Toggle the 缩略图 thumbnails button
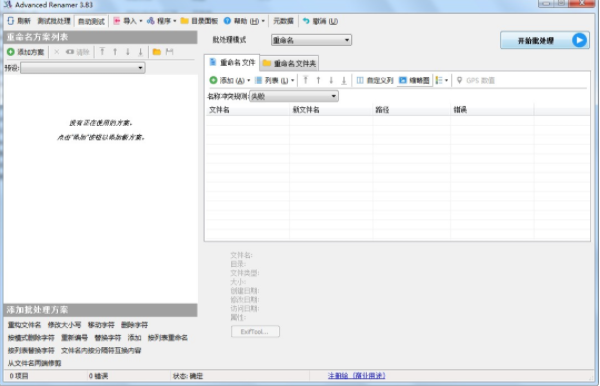 (x=414, y=80)
